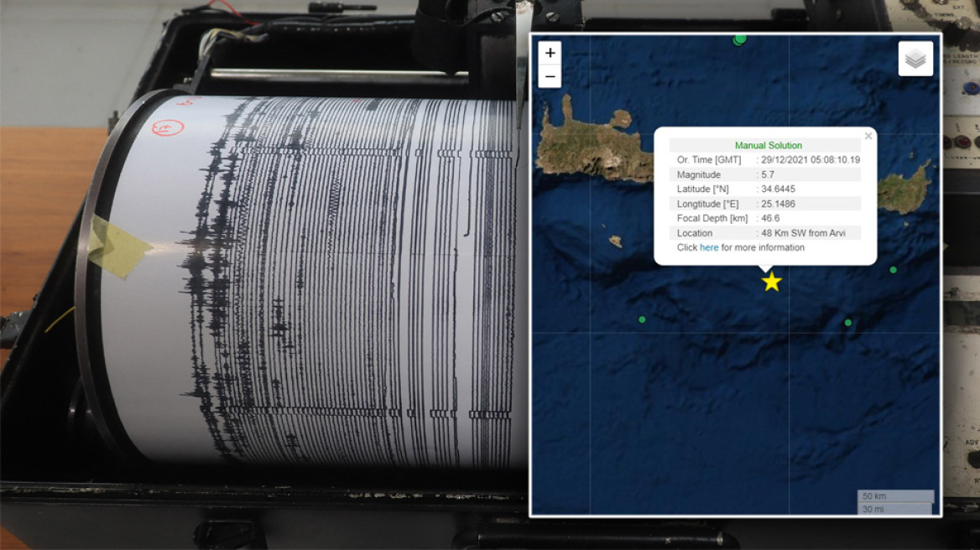Open the map layers selector
The image size is (980, 550).
pyautogui.click(x=915, y=59)
